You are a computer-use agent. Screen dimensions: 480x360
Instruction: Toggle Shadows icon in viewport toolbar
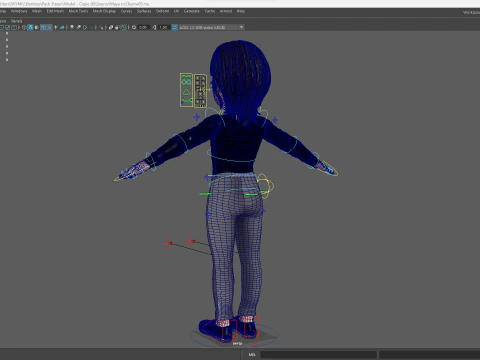(x=62, y=27)
